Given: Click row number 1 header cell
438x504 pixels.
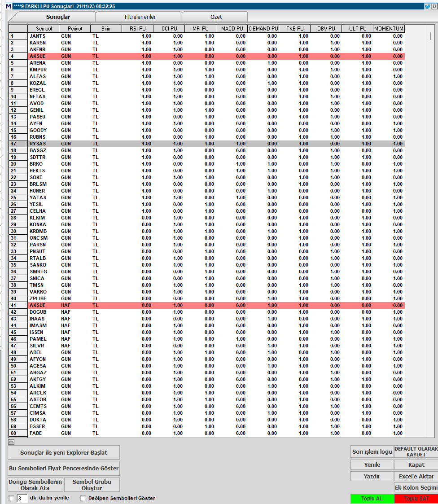Looking at the screenshot, I should (x=18, y=36).
